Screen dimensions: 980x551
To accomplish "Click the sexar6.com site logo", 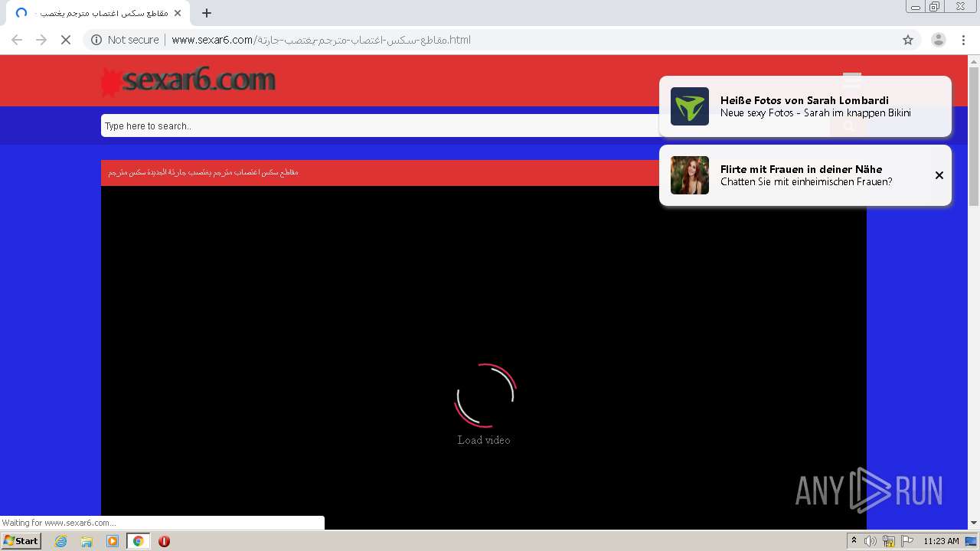I will (x=188, y=80).
